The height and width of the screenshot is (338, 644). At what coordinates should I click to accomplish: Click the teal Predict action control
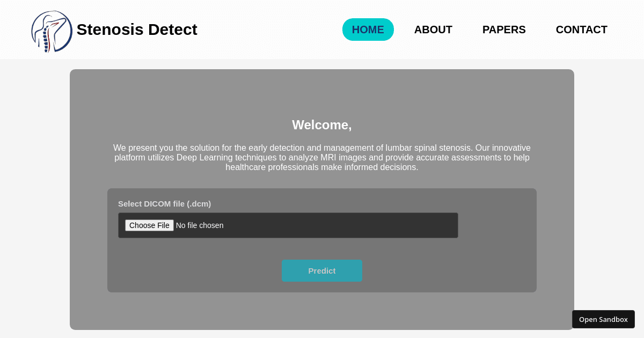[x=322, y=270]
